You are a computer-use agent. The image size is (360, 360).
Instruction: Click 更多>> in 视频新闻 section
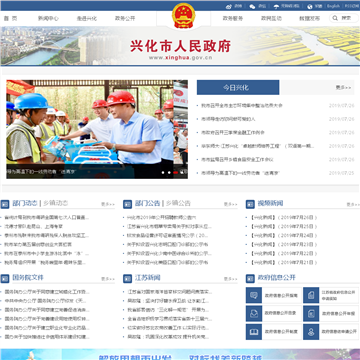pyautogui.click(x=353, y=204)
